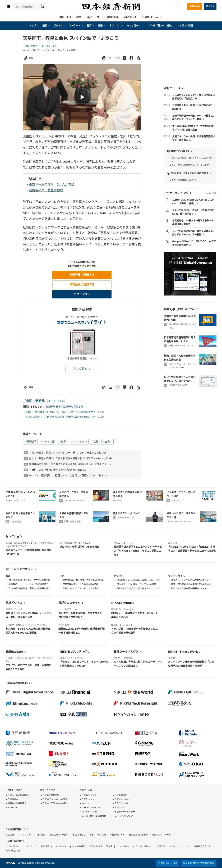Open the NIKKEI KAI logo link
222x868 pixels.
coord(191,764)
